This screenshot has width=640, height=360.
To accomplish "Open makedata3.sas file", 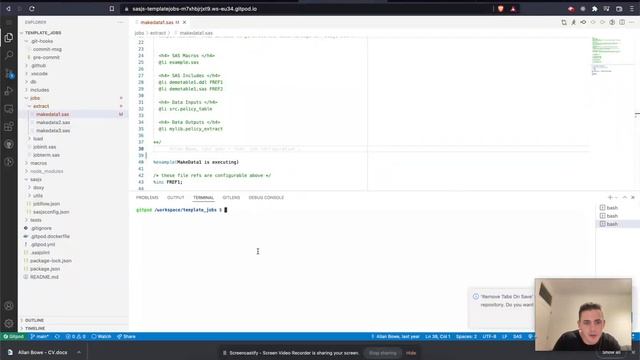I will pyautogui.click(x=53, y=131).
